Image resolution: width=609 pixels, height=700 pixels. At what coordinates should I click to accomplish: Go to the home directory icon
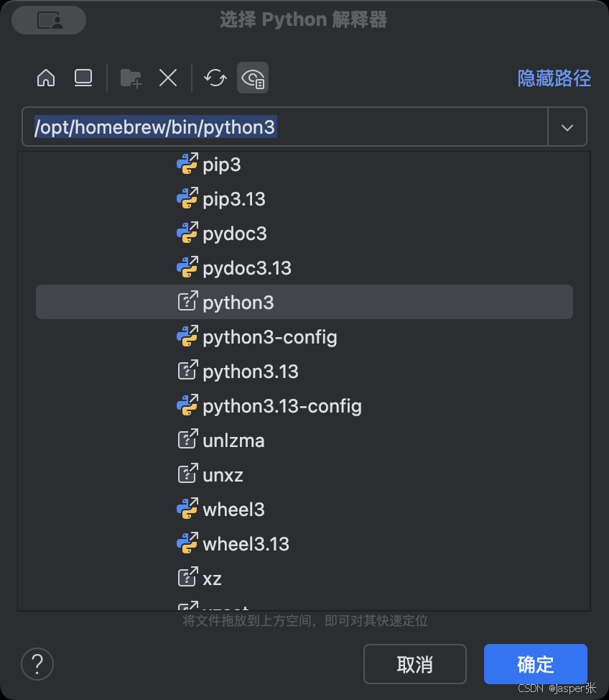point(46,78)
